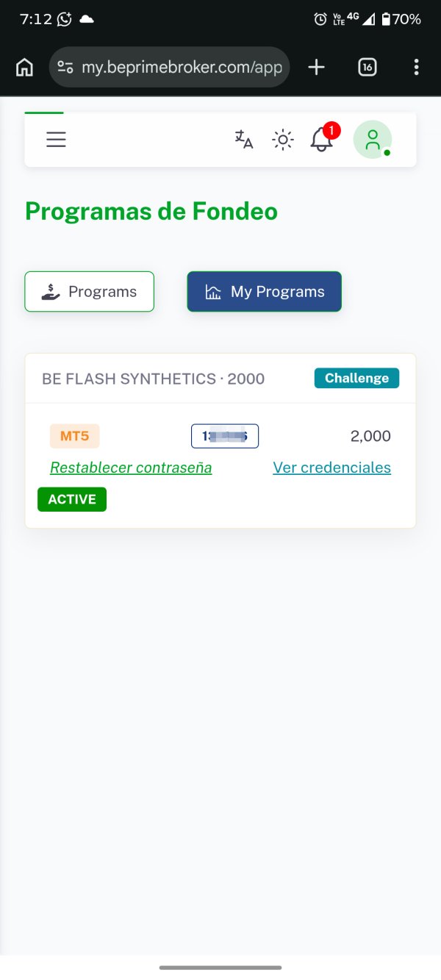Open a new browser tab
This screenshot has height=980, width=441.
pos(316,68)
